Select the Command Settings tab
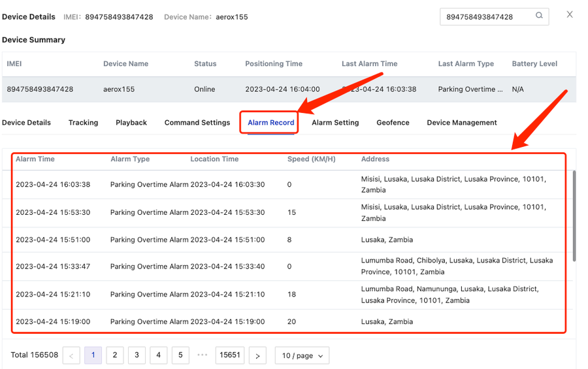This screenshot has width=588, height=369. (x=197, y=123)
